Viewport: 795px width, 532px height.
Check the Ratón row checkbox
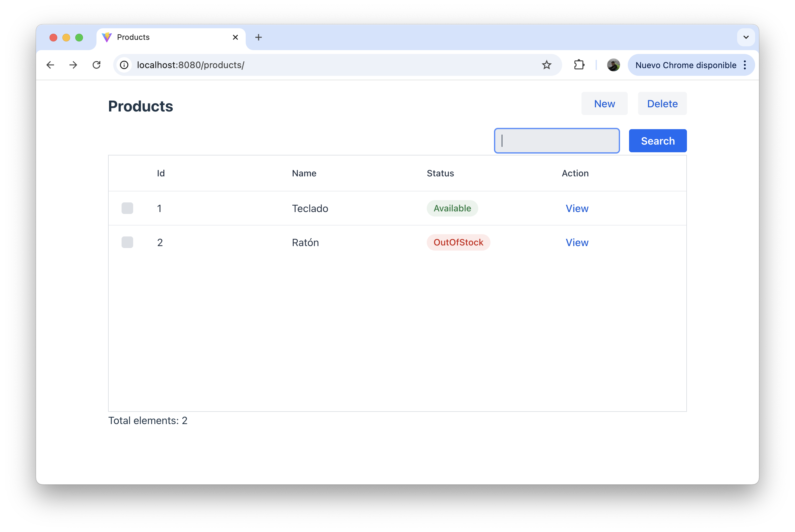click(127, 243)
